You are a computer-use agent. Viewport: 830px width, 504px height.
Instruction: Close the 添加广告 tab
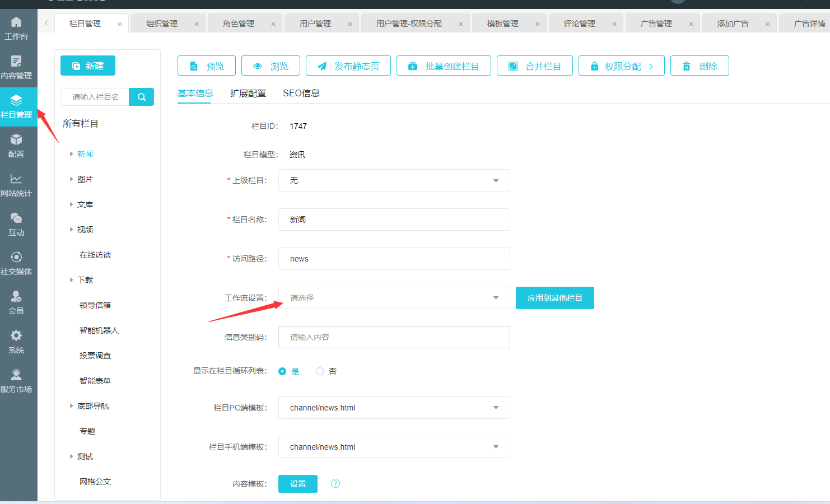768,24
